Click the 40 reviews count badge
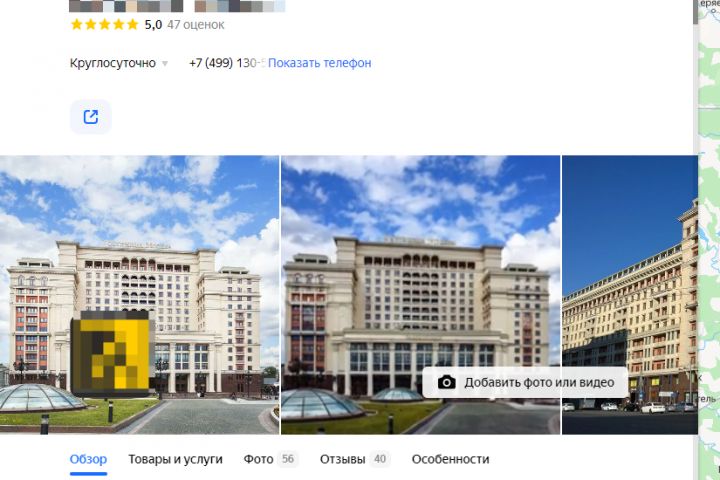This screenshot has width=720, height=480. (x=380, y=459)
